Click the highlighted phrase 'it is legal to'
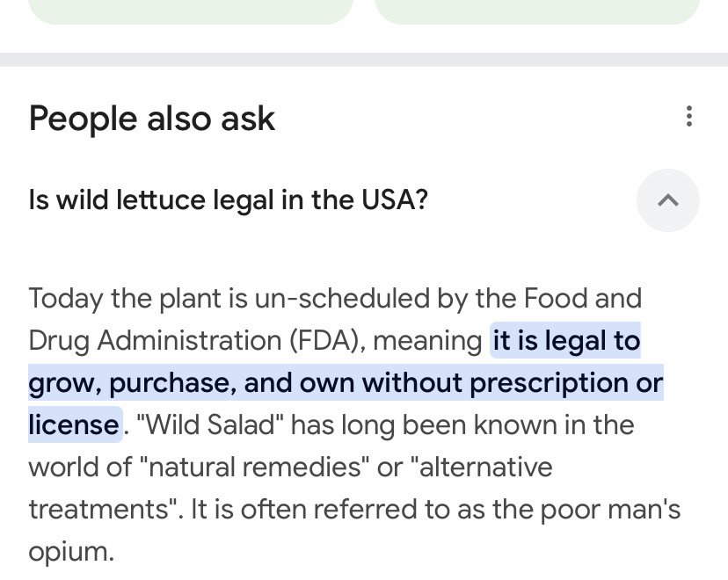Screen dimensions: 728x580 click(565, 340)
